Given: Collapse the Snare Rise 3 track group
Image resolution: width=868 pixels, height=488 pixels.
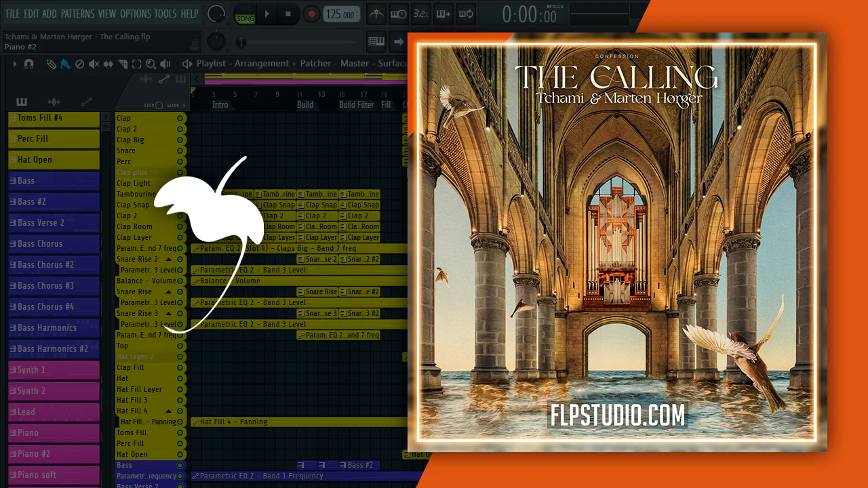Looking at the screenshot, I should pos(169,313).
